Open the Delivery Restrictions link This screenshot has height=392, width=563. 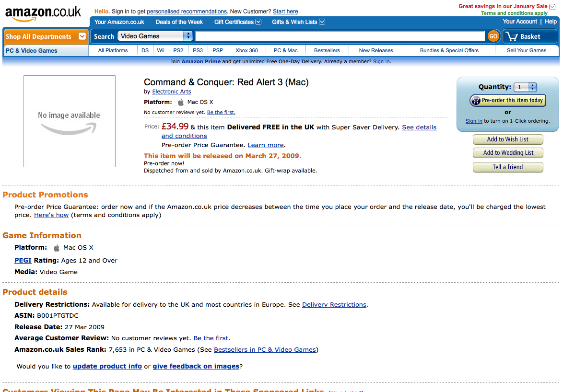[334, 304]
